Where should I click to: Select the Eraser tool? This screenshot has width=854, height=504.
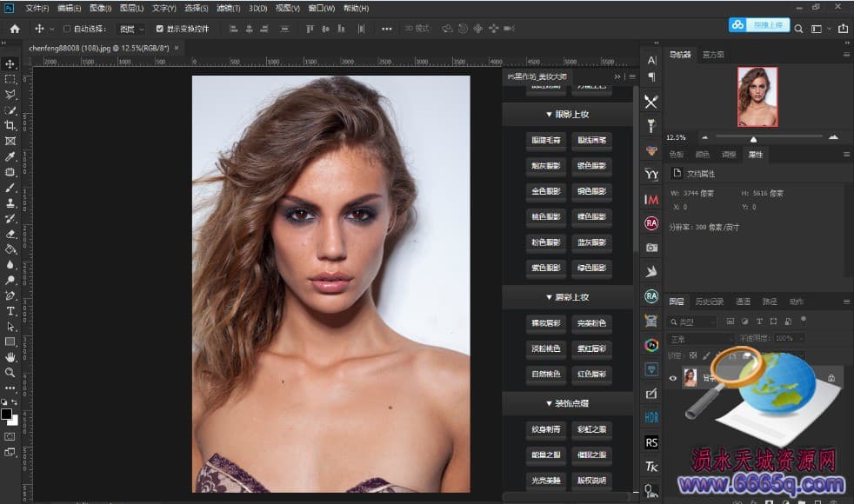pyautogui.click(x=10, y=234)
